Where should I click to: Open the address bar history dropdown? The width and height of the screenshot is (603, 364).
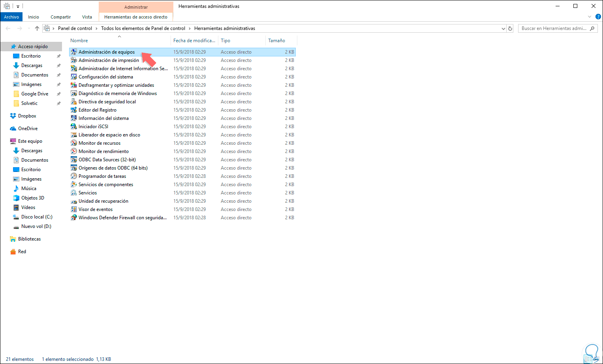[503, 28]
